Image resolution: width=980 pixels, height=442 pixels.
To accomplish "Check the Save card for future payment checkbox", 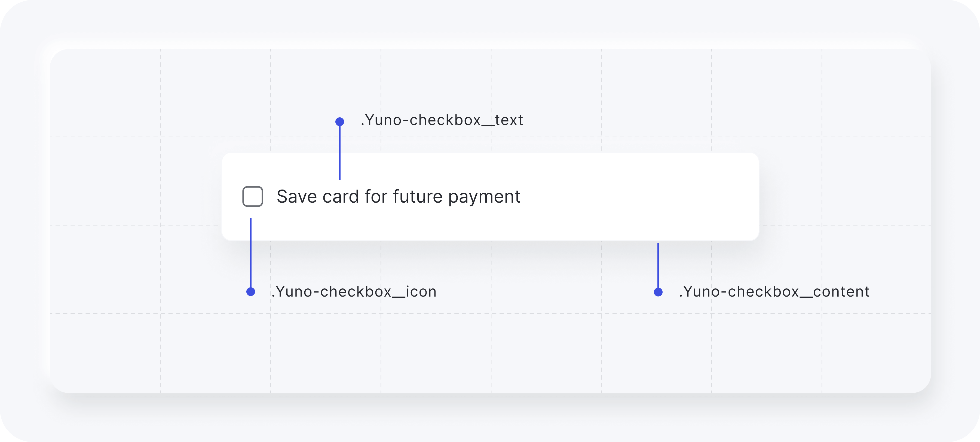I will click(253, 196).
